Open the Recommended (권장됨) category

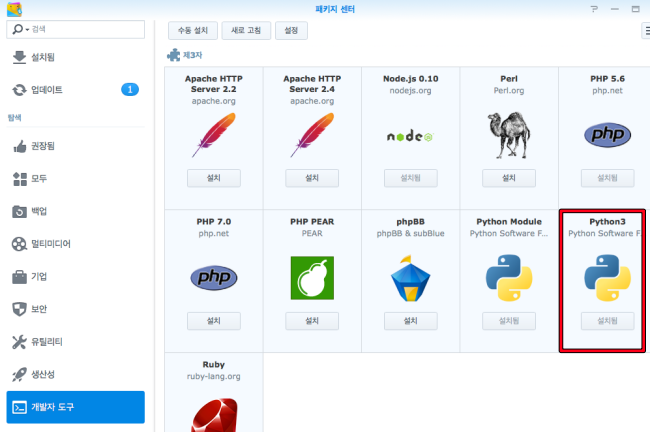[x=75, y=146]
